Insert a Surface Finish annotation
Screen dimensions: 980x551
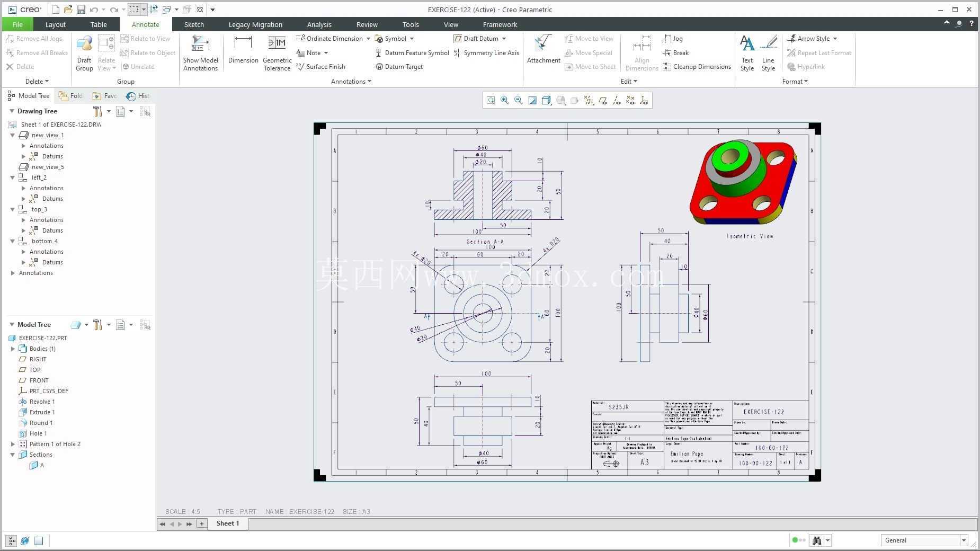pyautogui.click(x=320, y=67)
